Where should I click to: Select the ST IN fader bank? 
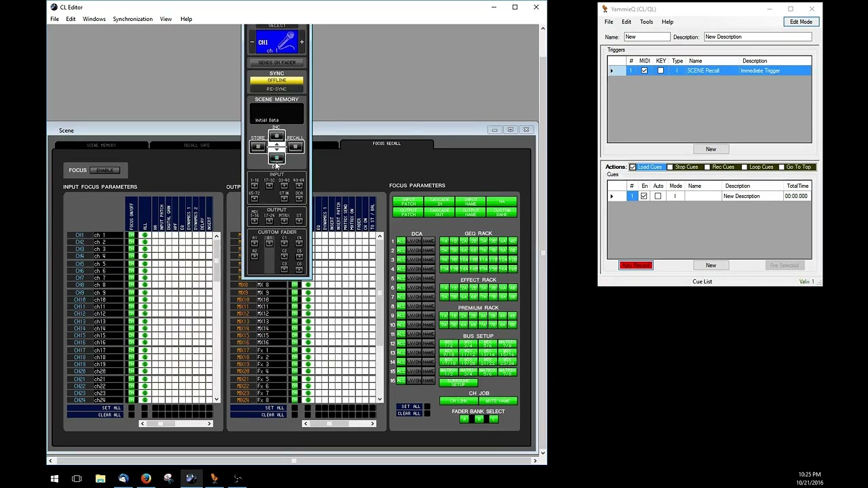284,199
